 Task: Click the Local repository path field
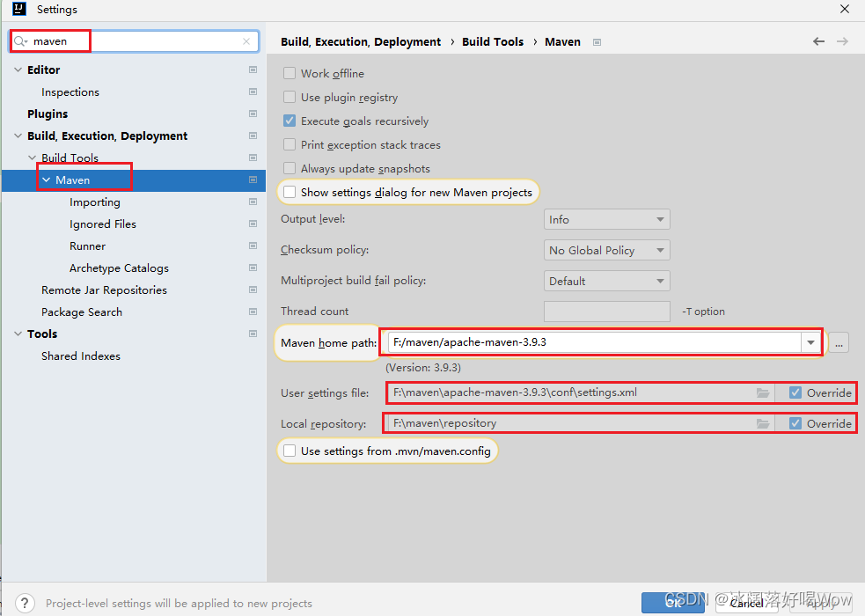coord(571,423)
